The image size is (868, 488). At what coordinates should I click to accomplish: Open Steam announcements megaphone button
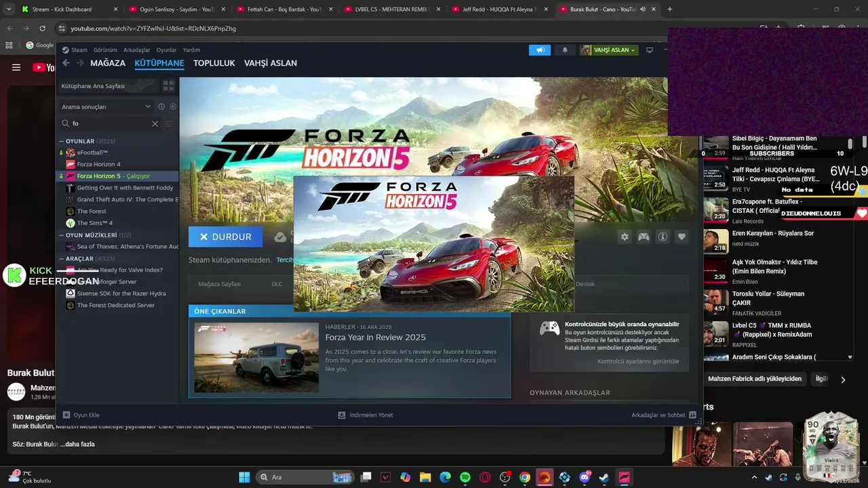[540, 50]
